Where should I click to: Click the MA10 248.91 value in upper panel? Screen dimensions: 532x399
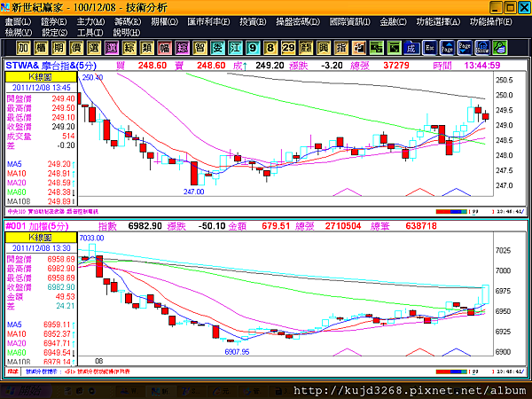61,174
